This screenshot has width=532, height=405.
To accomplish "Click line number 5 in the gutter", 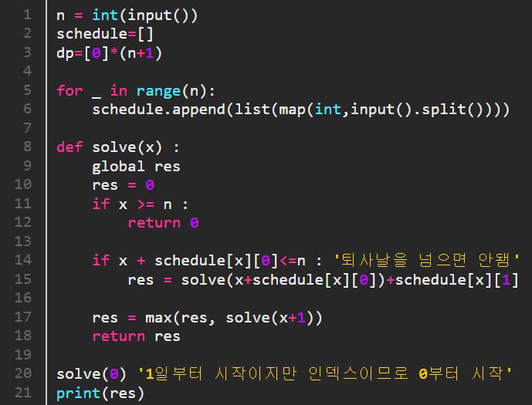I will (28, 90).
